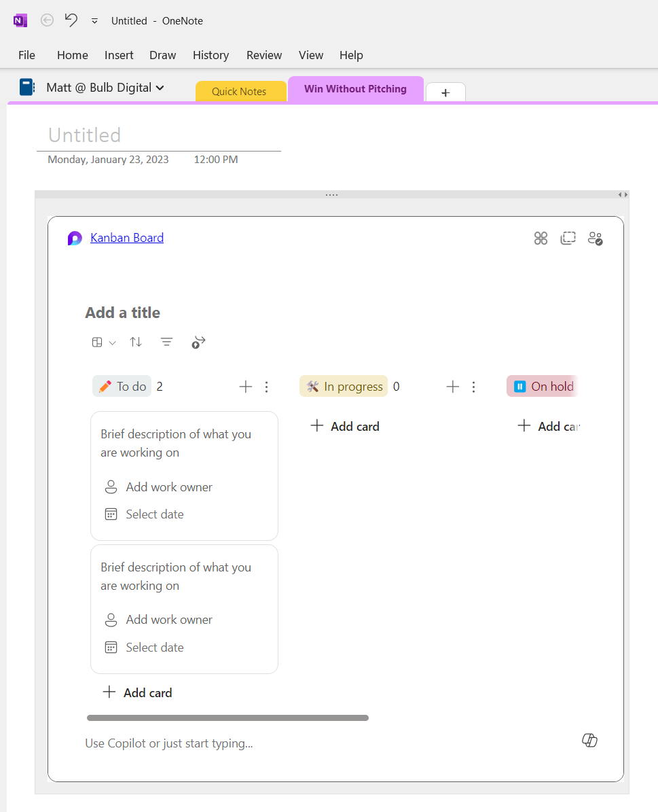Click Add card under On hold column

click(549, 426)
